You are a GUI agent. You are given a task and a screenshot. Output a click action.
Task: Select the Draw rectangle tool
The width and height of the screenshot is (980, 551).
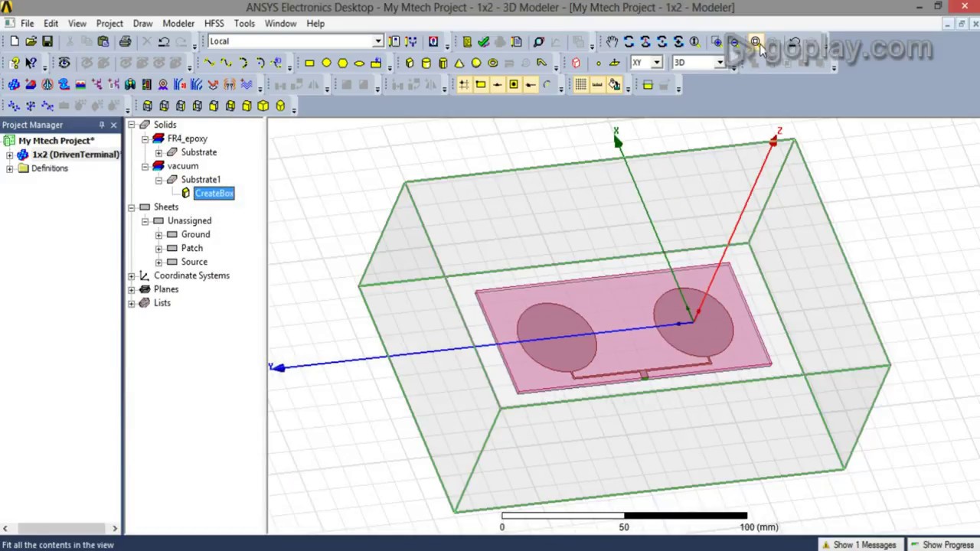tap(309, 63)
